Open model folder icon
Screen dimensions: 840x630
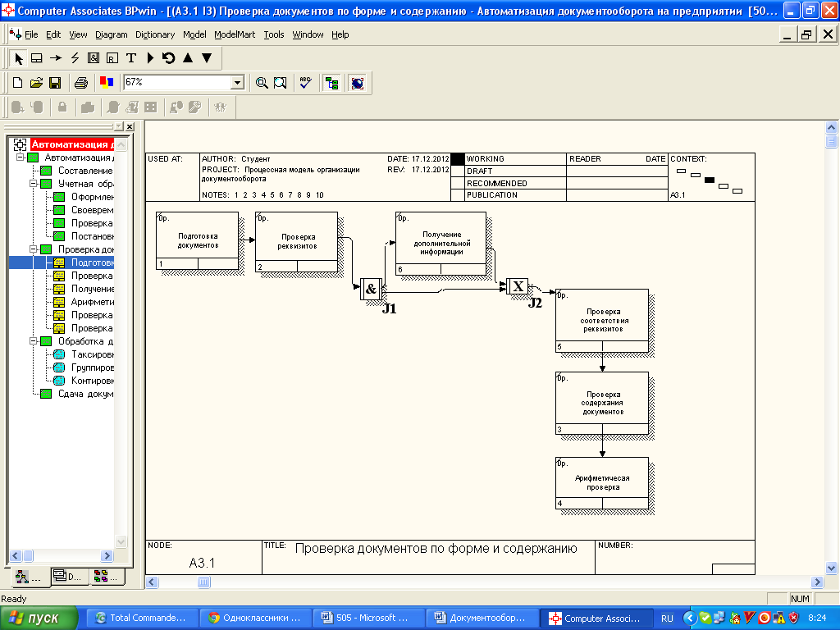click(36, 83)
